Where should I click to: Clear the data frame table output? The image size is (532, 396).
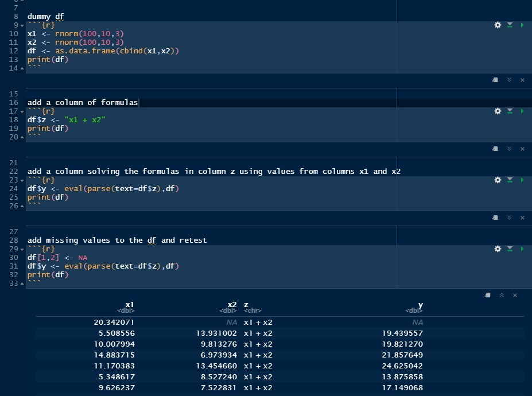[515, 295]
